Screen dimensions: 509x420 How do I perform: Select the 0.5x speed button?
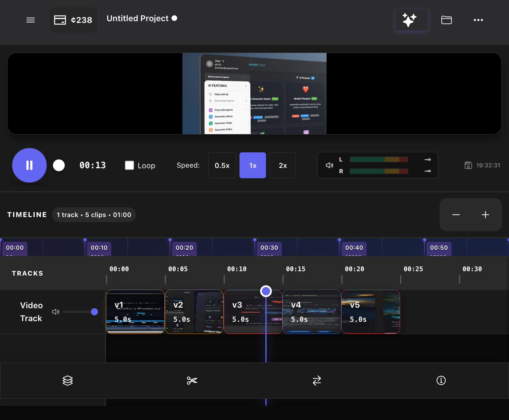(x=222, y=165)
